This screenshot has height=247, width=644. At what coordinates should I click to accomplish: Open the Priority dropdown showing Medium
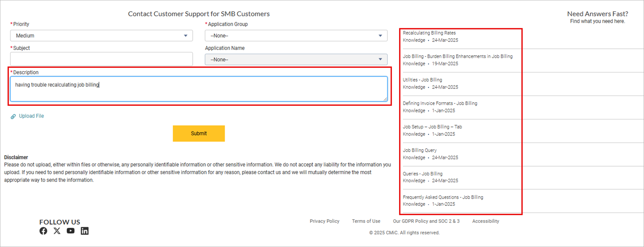(x=101, y=36)
